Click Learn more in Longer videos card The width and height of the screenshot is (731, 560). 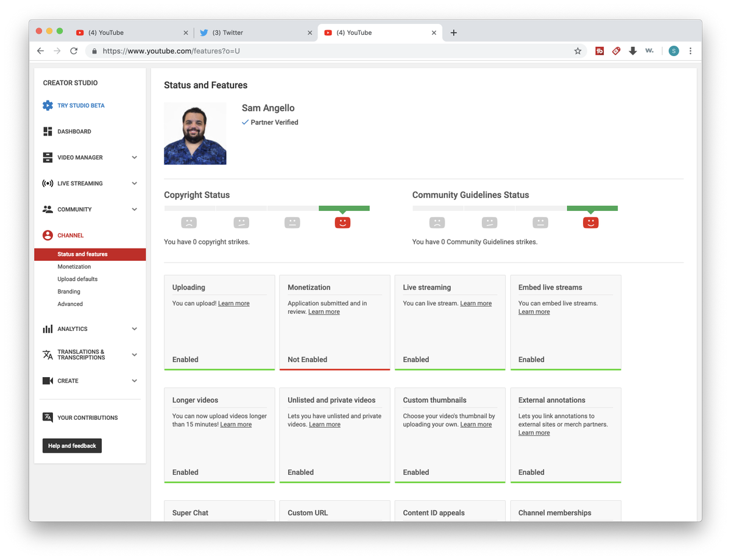pos(236,425)
